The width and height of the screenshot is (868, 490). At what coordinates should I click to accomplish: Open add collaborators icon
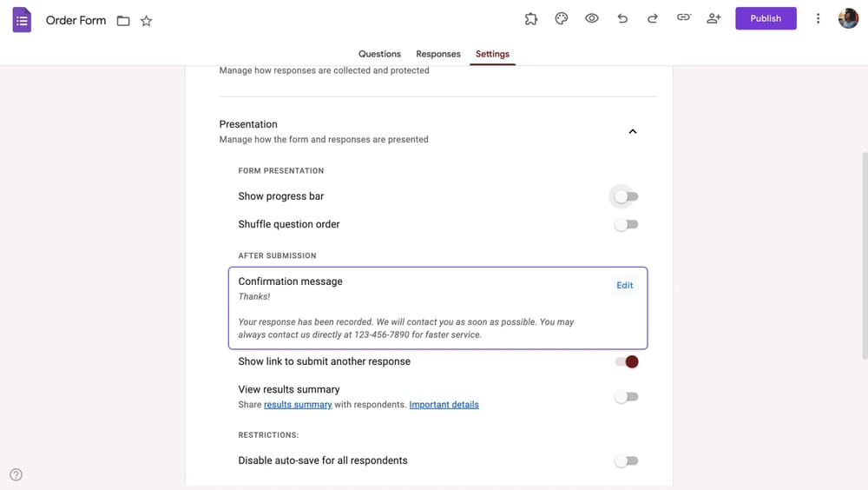click(713, 18)
